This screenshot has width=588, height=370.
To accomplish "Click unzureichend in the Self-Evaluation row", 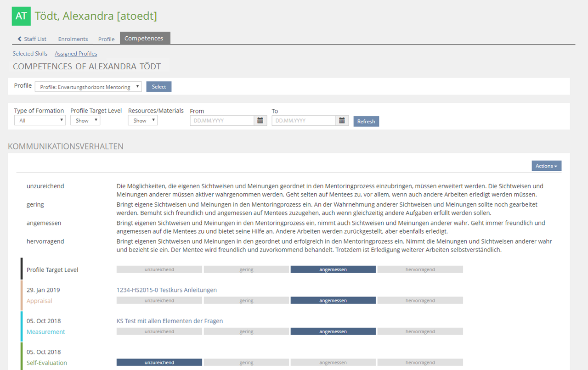I will click(159, 363).
